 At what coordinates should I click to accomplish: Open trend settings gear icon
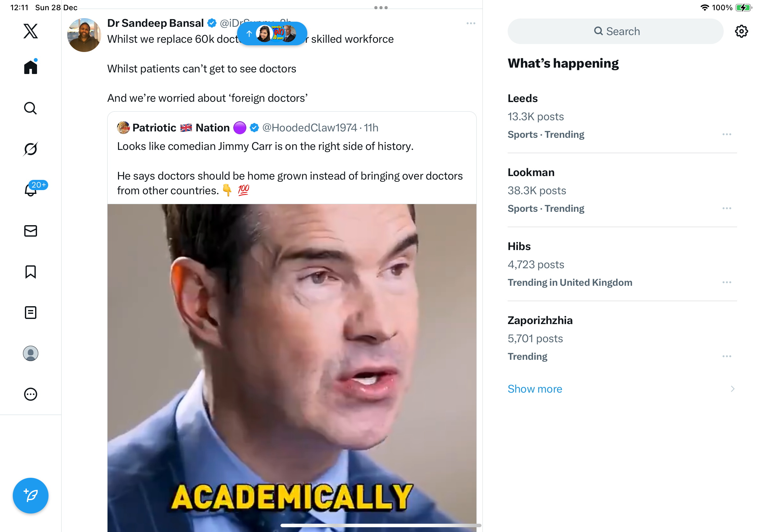click(741, 31)
